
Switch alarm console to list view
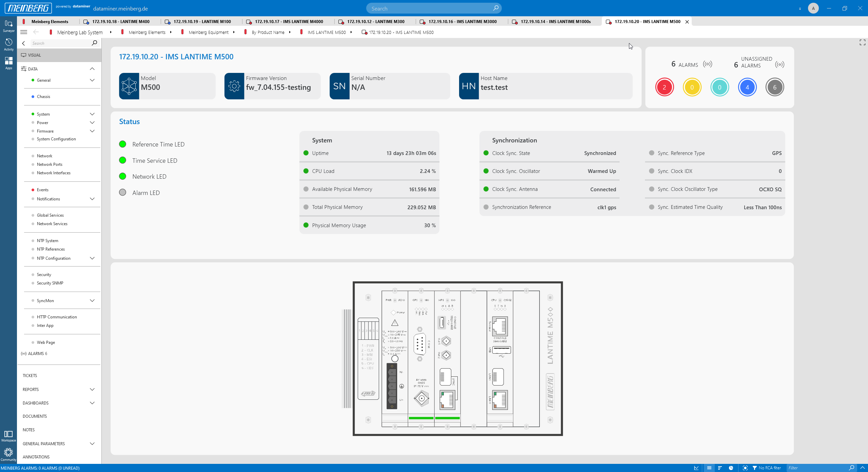click(x=709, y=468)
